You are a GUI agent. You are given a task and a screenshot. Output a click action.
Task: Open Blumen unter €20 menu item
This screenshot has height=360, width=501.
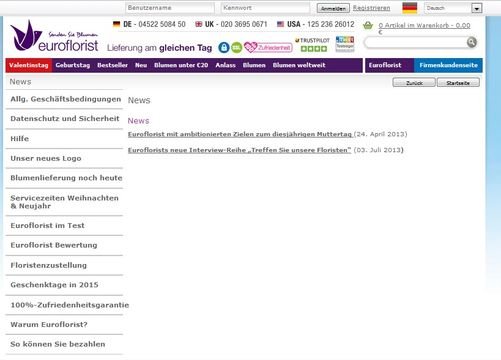pos(181,65)
